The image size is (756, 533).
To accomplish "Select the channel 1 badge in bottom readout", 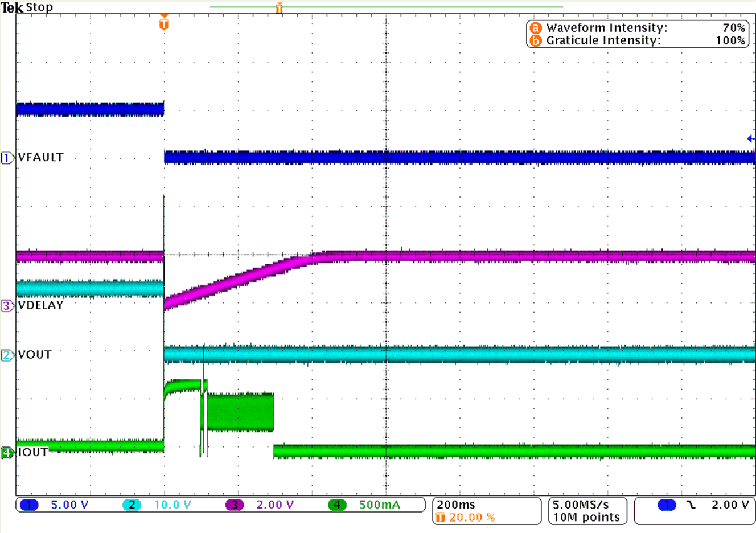I will click(x=29, y=505).
